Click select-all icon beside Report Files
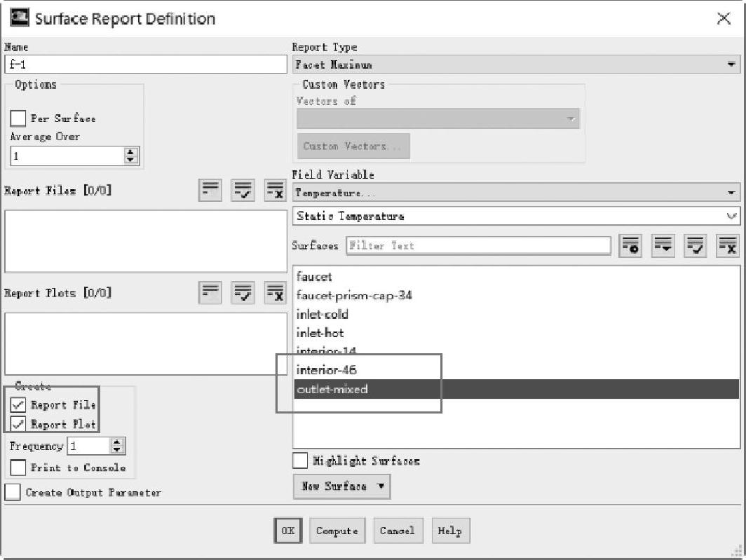 coord(243,190)
